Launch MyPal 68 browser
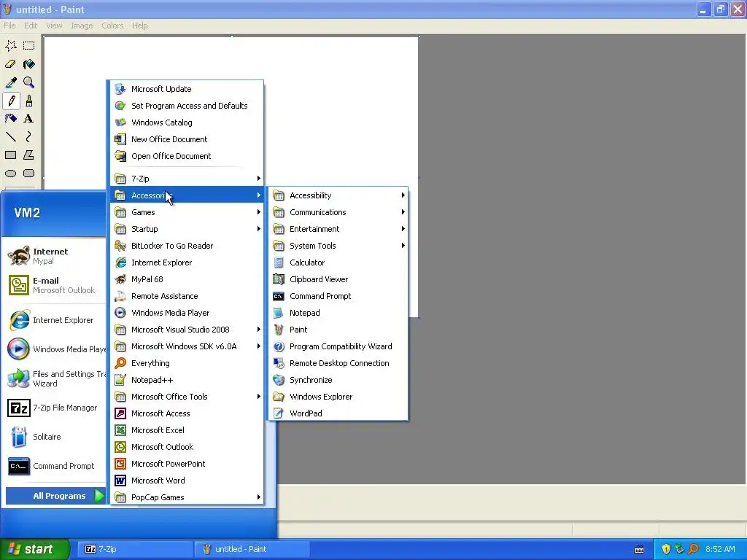747x560 pixels. point(187,279)
